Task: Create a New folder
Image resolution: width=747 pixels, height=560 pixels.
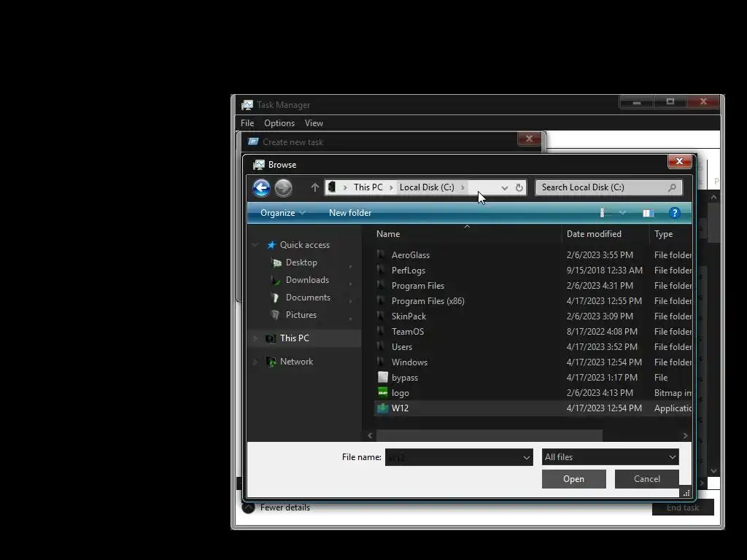Action: 350,213
